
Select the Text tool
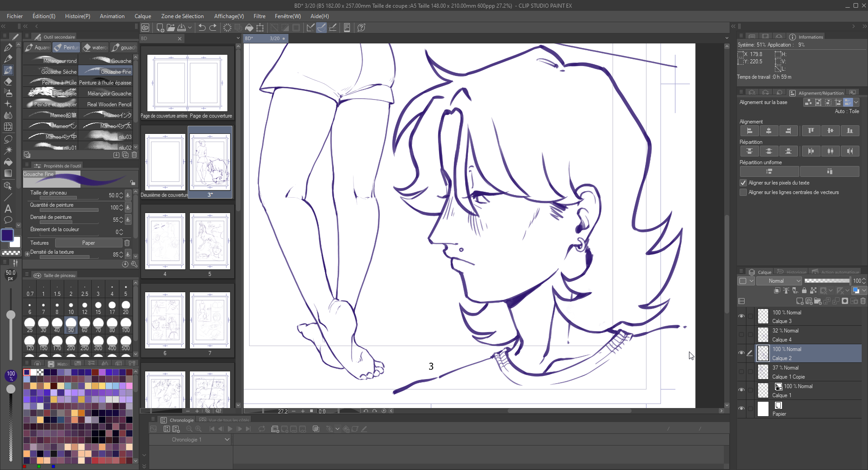pos(8,209)
